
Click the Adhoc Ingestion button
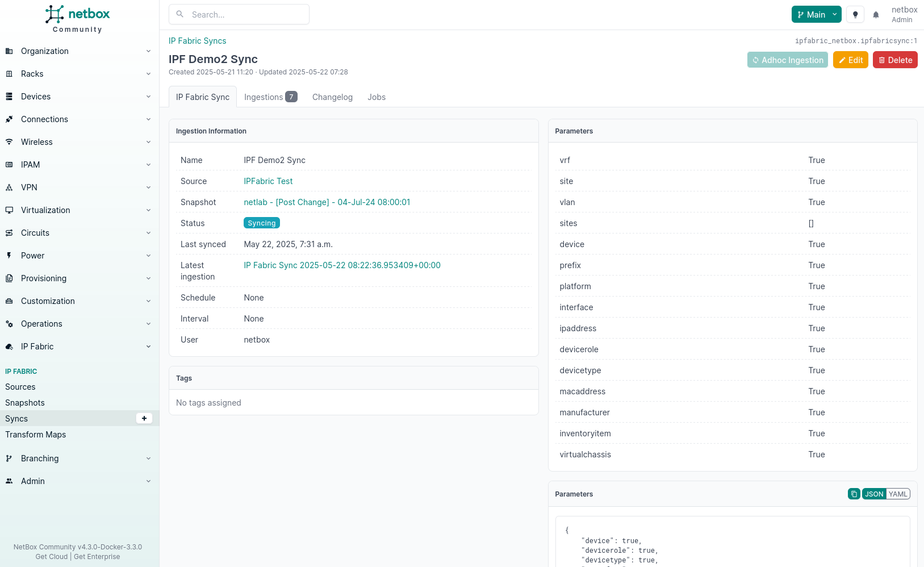click(787, 60)
